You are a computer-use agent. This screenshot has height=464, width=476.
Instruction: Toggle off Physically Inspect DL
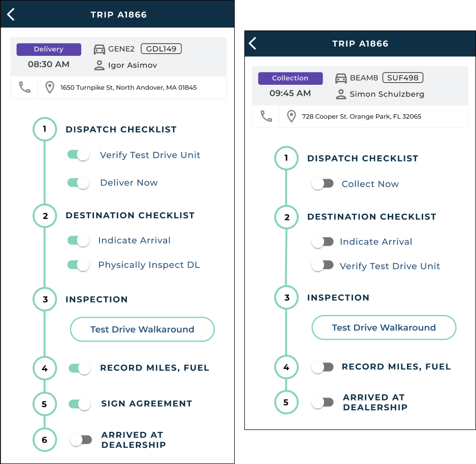click(x=79, y=265)
